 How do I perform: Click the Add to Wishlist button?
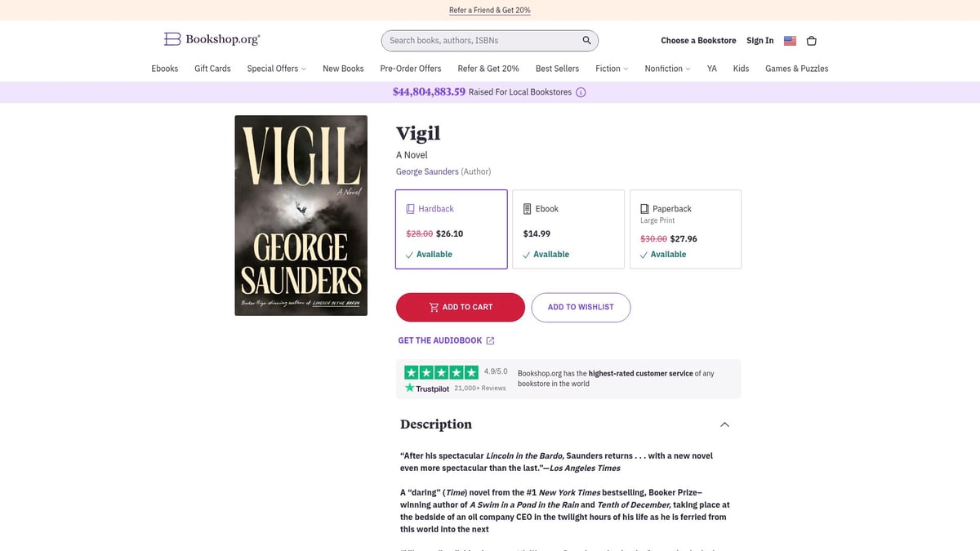[x=581, y=307]
